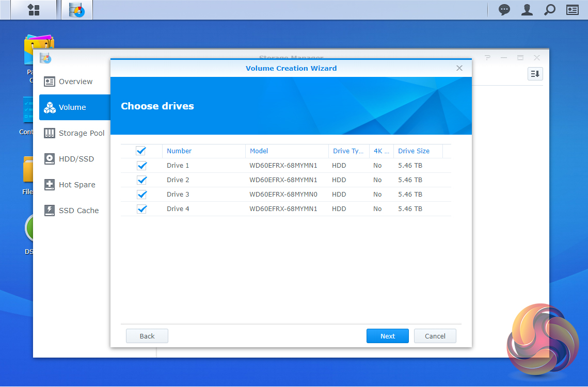
Task: Open the HDD/SSD section
Action: click(75, 159)
